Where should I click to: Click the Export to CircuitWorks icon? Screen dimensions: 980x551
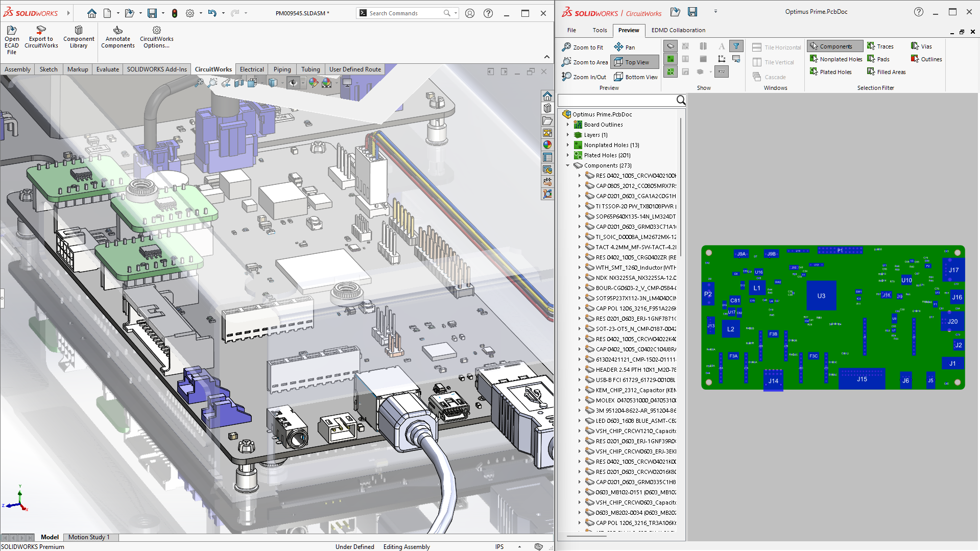[x=41, y=36]
